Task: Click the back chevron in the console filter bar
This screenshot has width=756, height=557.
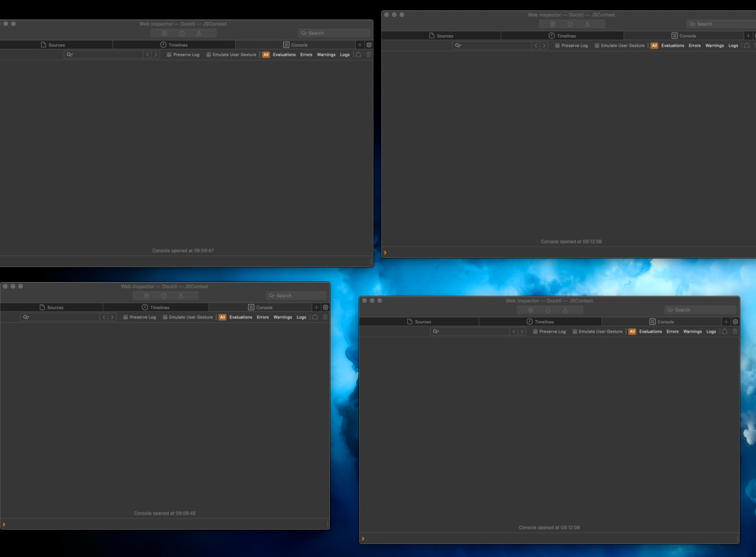Action: (147, 55)
